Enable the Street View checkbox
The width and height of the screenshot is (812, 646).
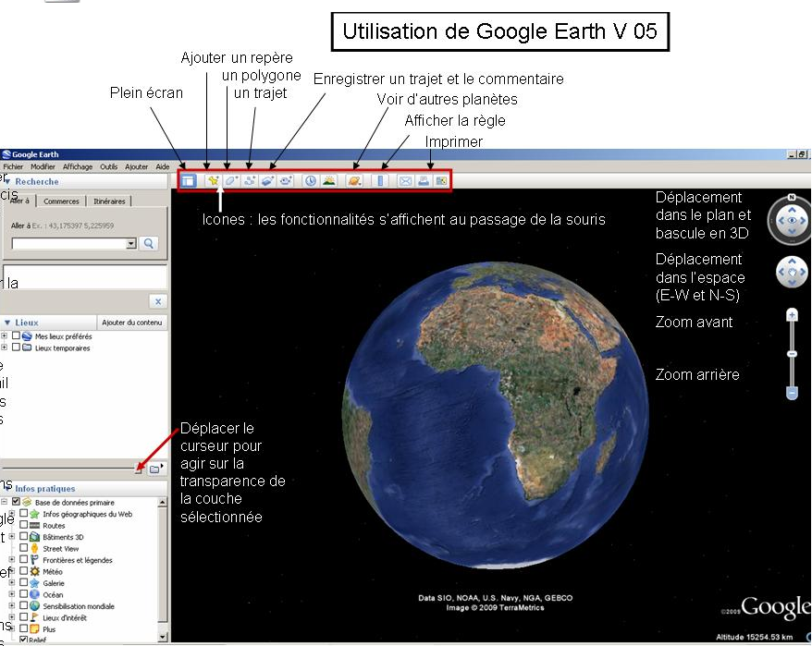pyautogui.click(x=23, y=548)
